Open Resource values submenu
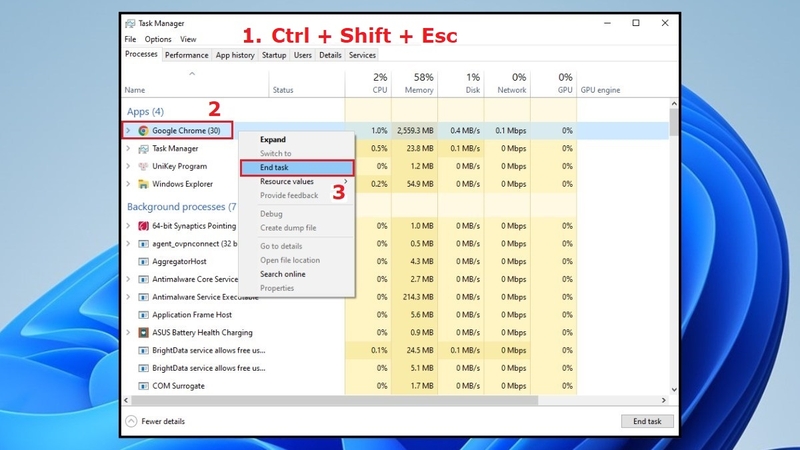 pos(297,182)
